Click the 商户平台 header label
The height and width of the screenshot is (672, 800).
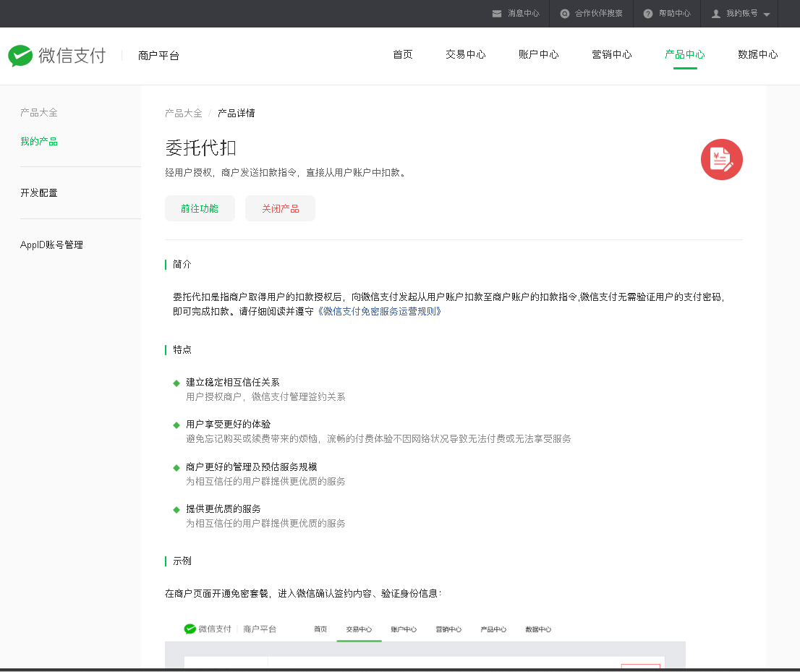(x=158, y=56)
